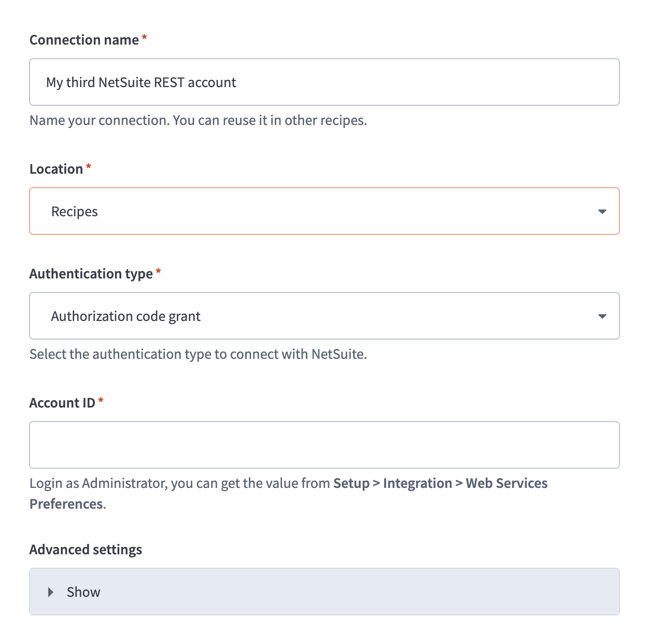Click the bold "Preferences" word
The image size is (648, 644).
[x=66, y=504]
